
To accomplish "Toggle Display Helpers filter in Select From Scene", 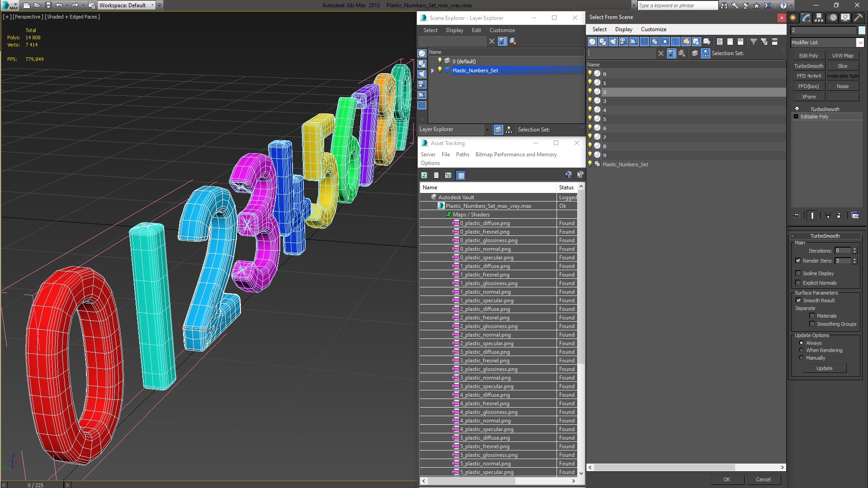I will (634, 42).
